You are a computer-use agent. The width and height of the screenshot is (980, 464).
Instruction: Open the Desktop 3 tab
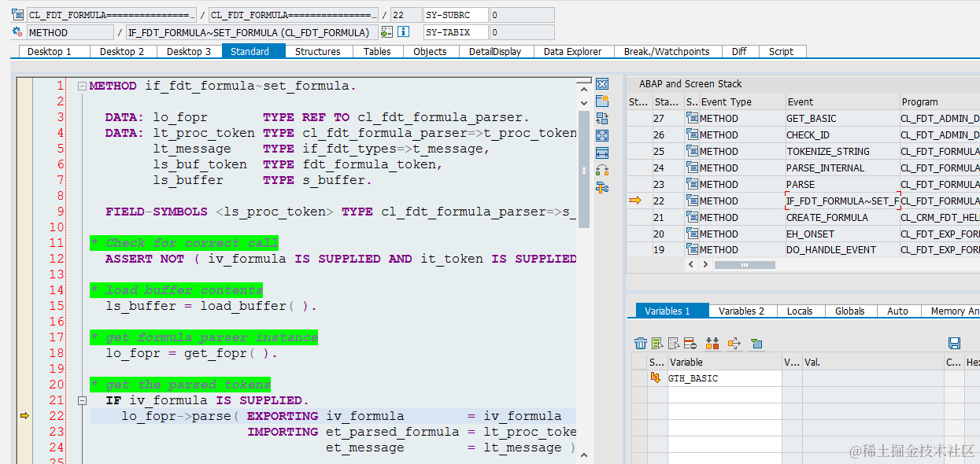click(x=189, y=51)
